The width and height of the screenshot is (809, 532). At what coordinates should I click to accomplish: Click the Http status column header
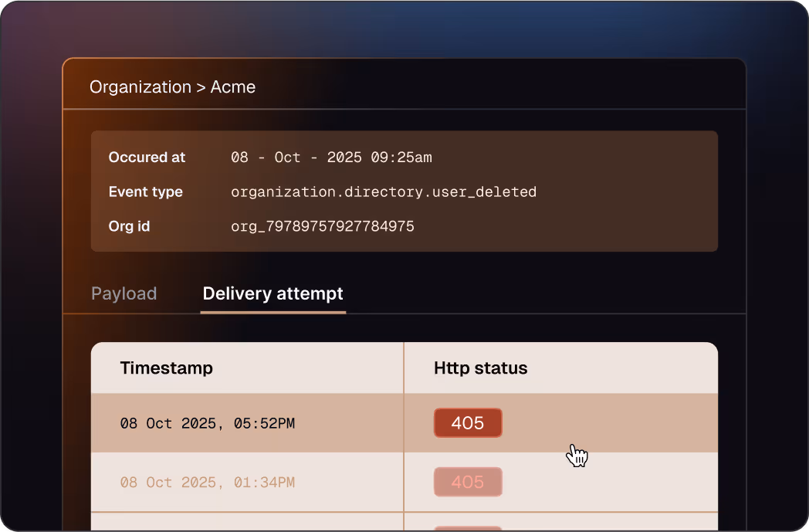pyautogui.click(x=480, y=368)
